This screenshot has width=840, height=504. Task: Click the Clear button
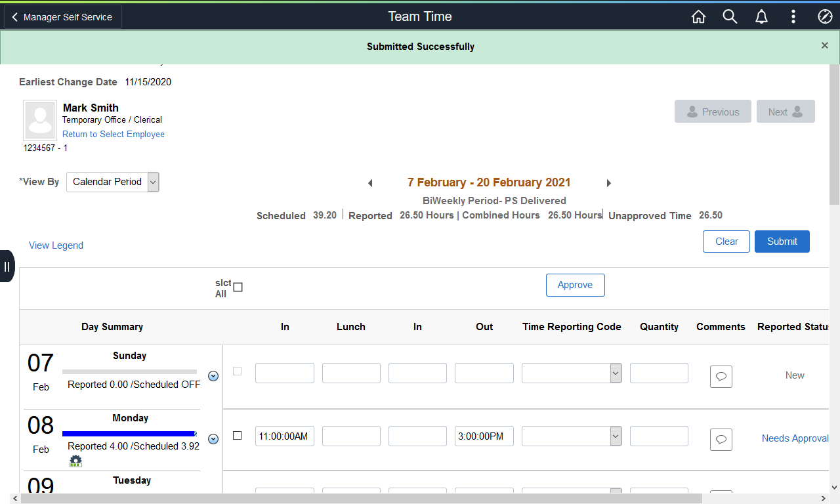[x=726, y=241]
